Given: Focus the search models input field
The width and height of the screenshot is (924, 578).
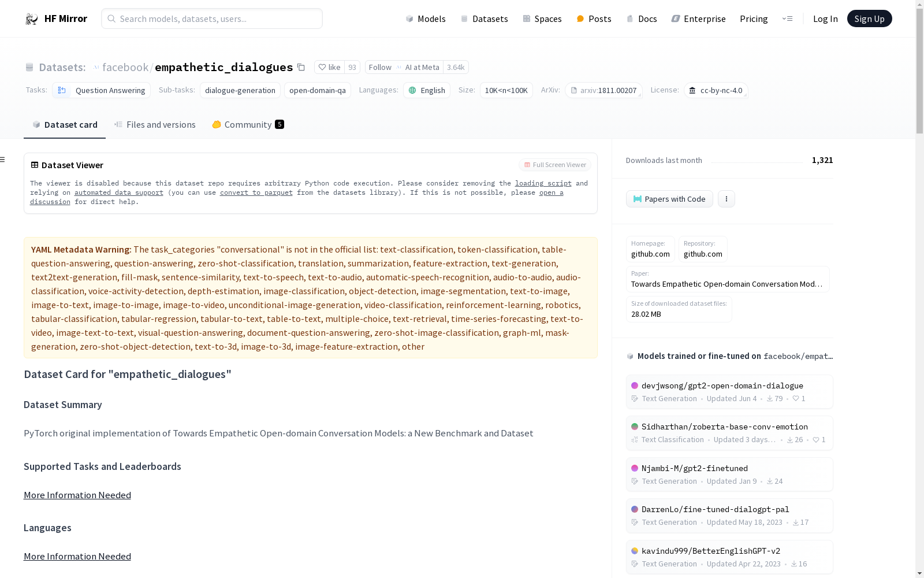Looking at the screenshot, I should (x=212, y=18).
